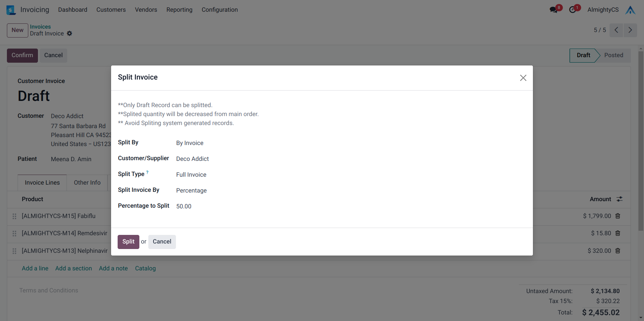This screenshot has height=321, width=644.
Task: Show the Split Type help tooltip
Action: [147, 172]
